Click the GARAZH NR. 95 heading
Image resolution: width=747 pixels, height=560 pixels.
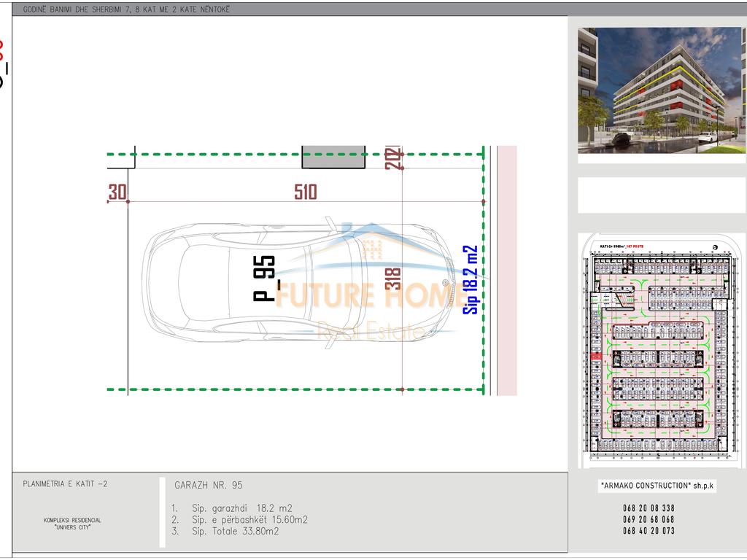[x=209, y=485]
